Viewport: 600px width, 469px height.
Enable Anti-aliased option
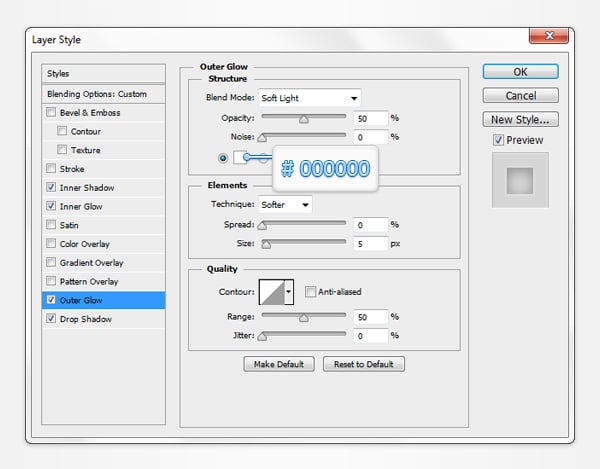tap(310, 292)
